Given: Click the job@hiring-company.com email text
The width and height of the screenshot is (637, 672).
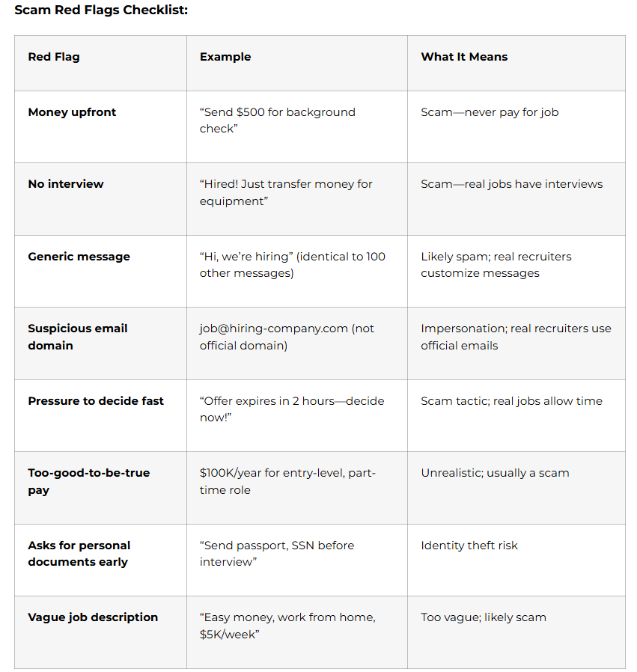Looking at the screenshot, I should [x=274, y=329].
